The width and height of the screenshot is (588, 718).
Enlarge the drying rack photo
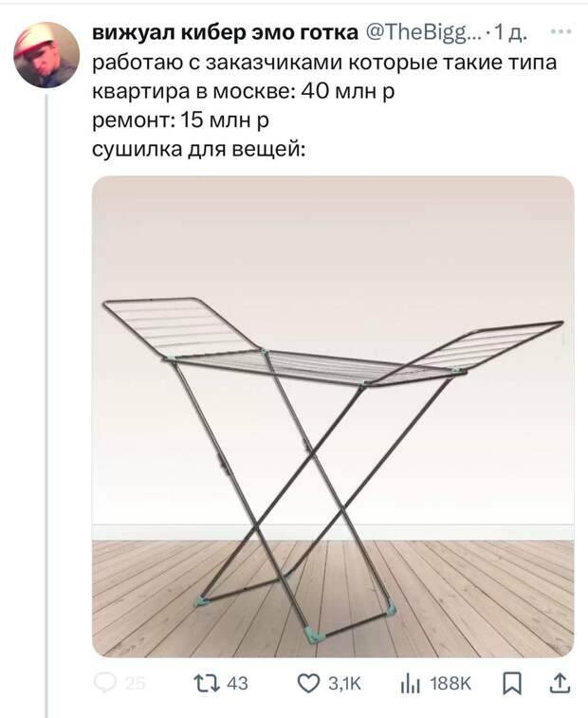point(333,416)
